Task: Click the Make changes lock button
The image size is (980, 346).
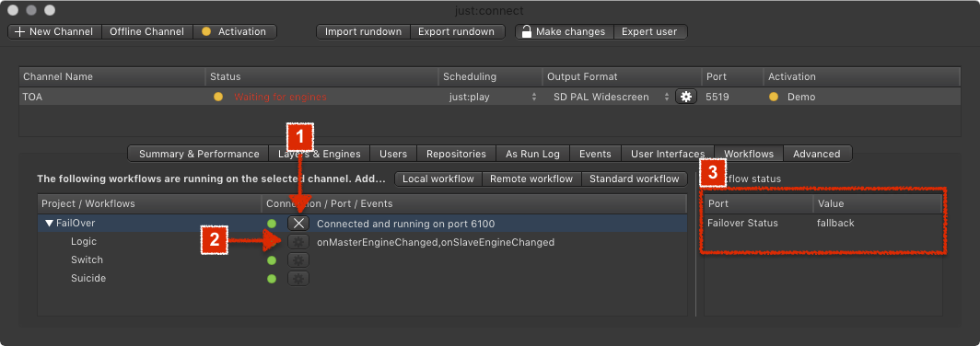Action: [565, 31]
